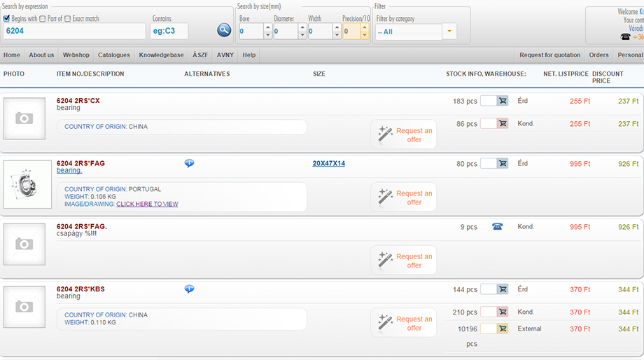The height and width of the screenshot is (360, 644).
Task: Click the blue magnifier search button
Action: (223, 30)
